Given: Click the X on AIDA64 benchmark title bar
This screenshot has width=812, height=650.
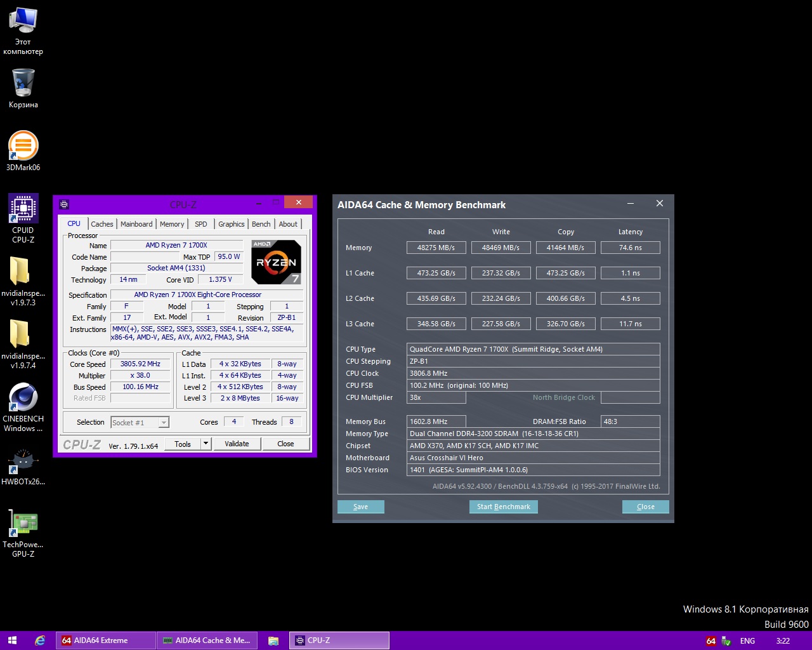Looking at the screenshot, I should pyautogui.click(x=660, y=204).
